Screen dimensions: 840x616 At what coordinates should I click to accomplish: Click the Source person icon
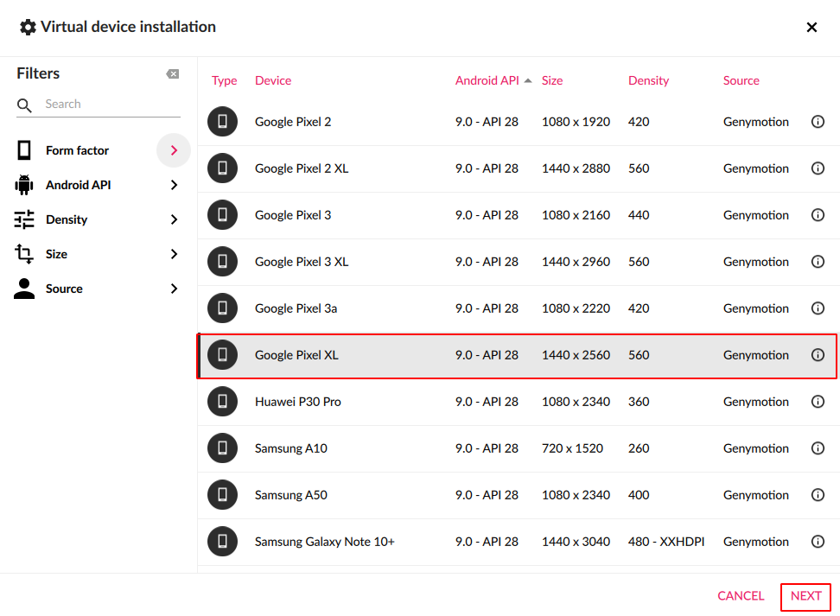[24, 289]
